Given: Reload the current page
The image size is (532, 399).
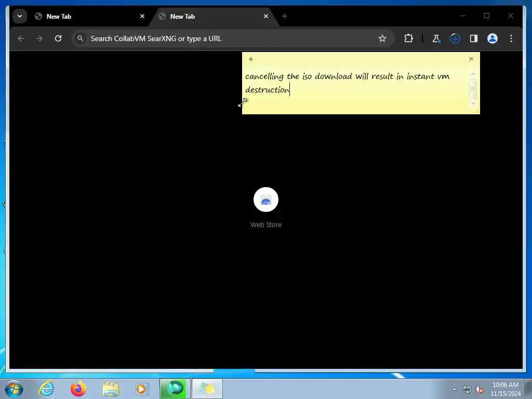Looking at the screenshot, I should tap(58, 38).
